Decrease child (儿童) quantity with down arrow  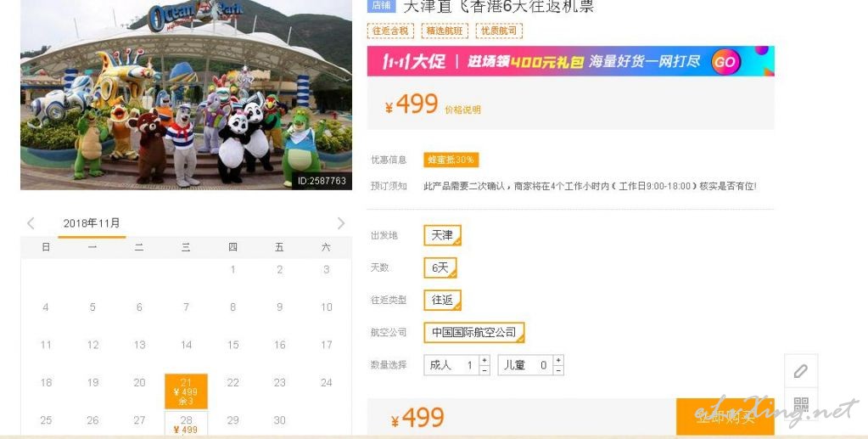[x=558, y=370]
